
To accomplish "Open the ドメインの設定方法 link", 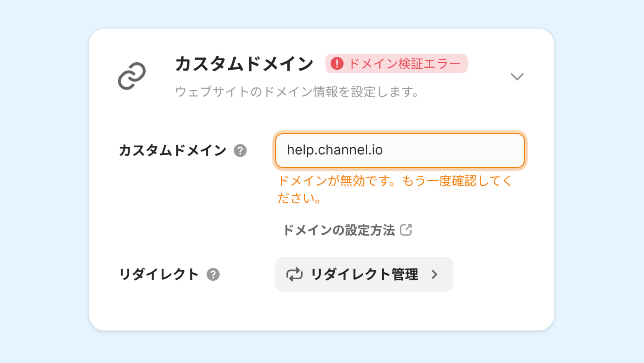I will tap(339, 230).
